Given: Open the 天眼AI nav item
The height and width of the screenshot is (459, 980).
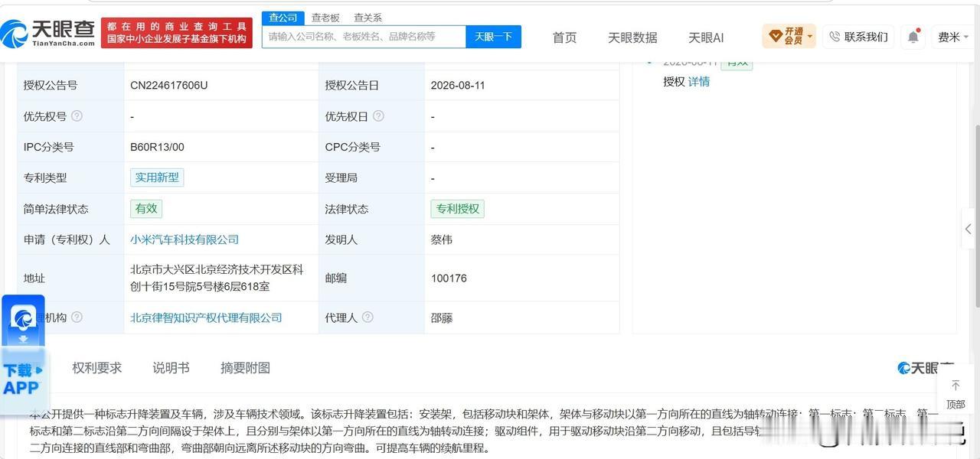Looking at the screenshot, I should pyautogui.click(x=706, y=37).
